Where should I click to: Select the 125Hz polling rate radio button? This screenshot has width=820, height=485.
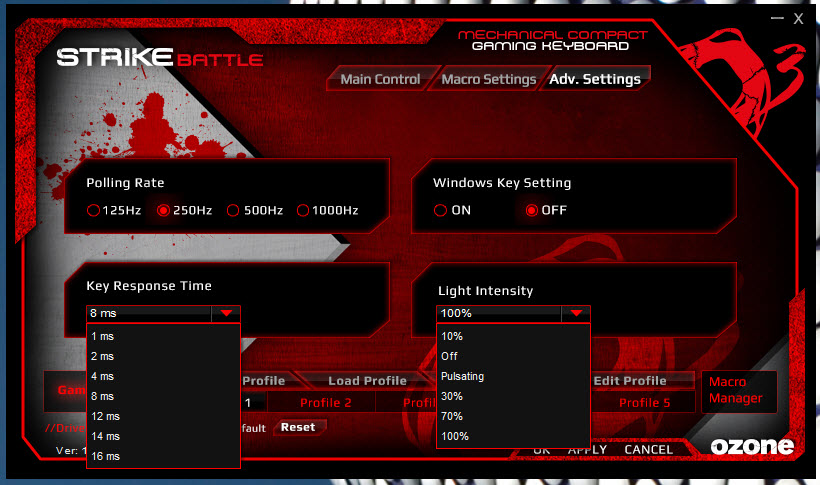(x=93, y=210)
